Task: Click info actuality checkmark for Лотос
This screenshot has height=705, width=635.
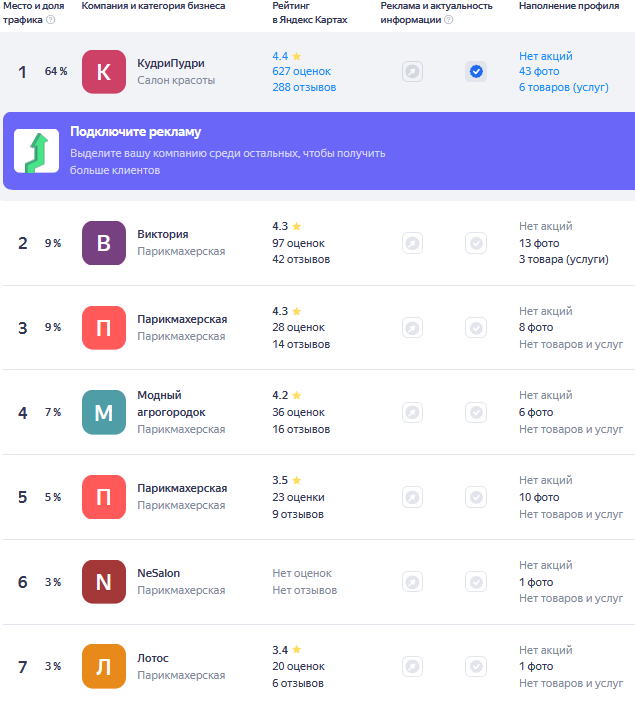Action: (476, 666)
